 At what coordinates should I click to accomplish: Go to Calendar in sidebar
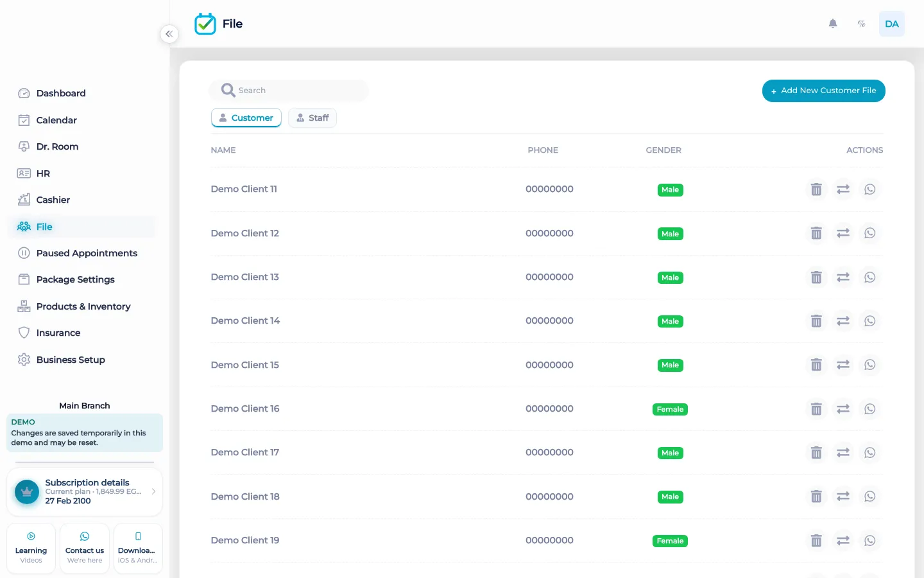click(81, 120)
